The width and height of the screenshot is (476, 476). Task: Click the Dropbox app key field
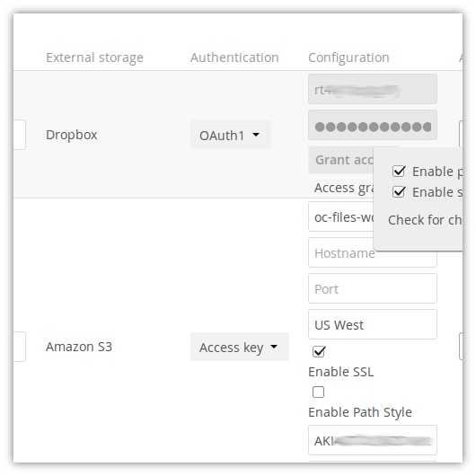[373, 89]
